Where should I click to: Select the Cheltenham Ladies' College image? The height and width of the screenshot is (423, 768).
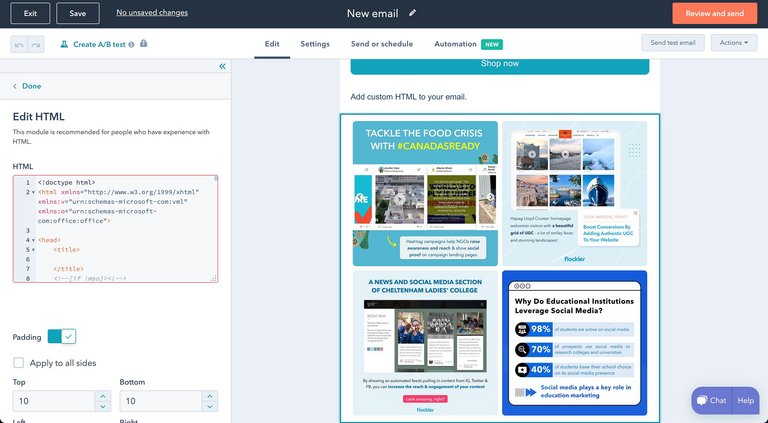point(425,343)
